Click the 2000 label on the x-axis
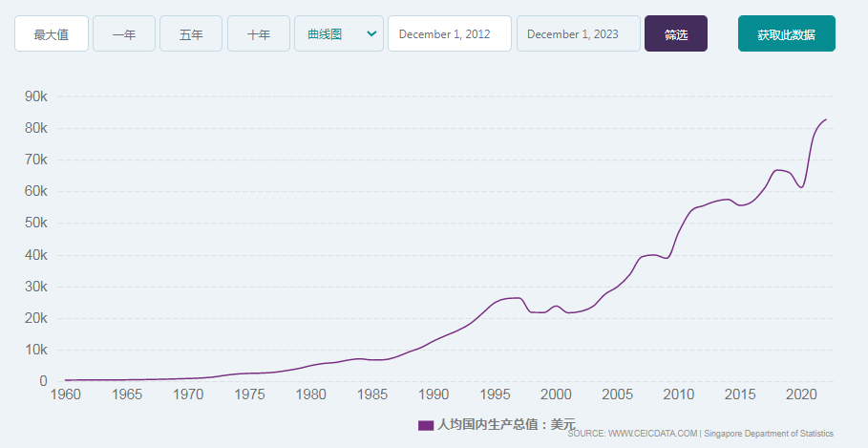 (556, 394)
